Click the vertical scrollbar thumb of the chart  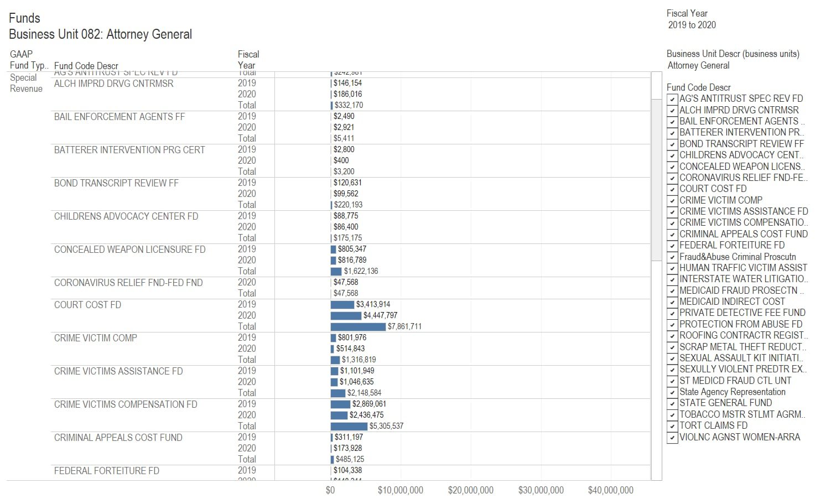[656, 180]
